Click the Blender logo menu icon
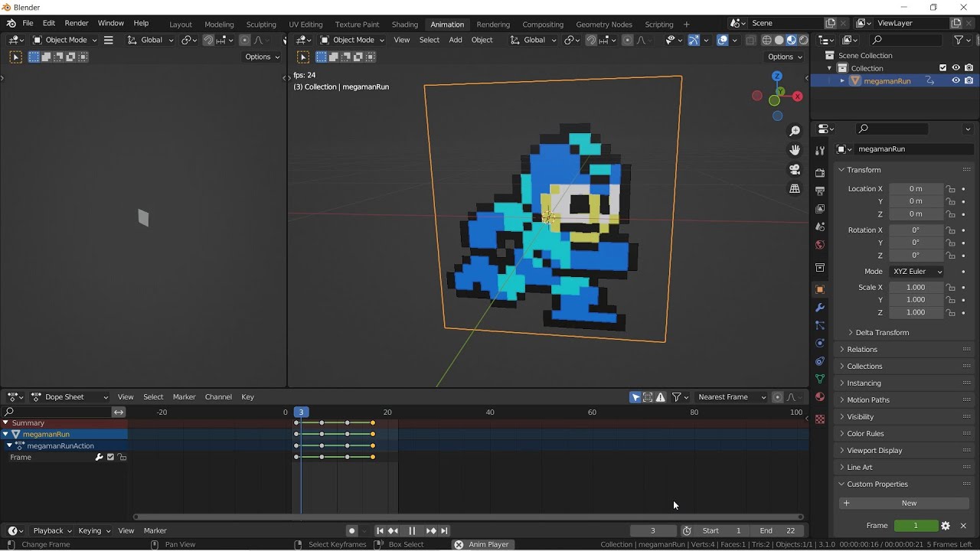980x551 pixels. pos(11,24)
